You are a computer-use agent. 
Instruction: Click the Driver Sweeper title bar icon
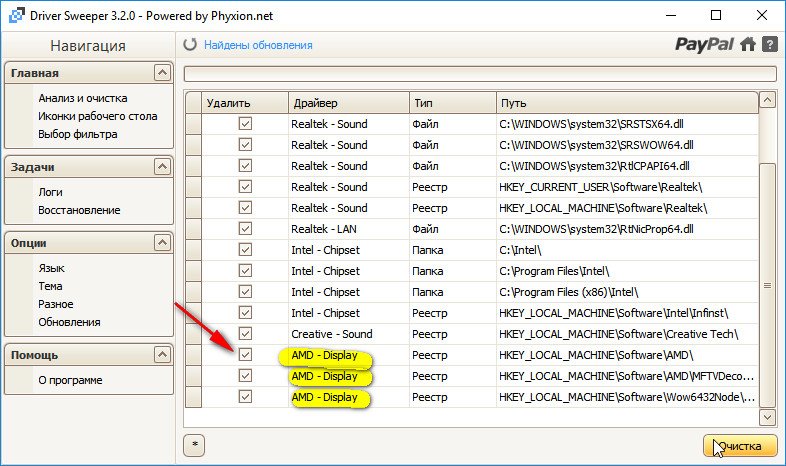pyautogui.click(x=12, y=15)
